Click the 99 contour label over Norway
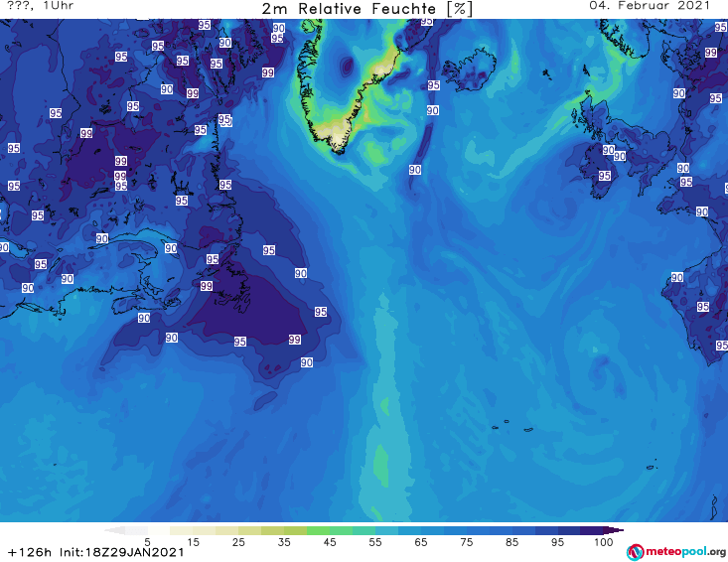This screenshot has height=562, width=728. coord(710,53)
